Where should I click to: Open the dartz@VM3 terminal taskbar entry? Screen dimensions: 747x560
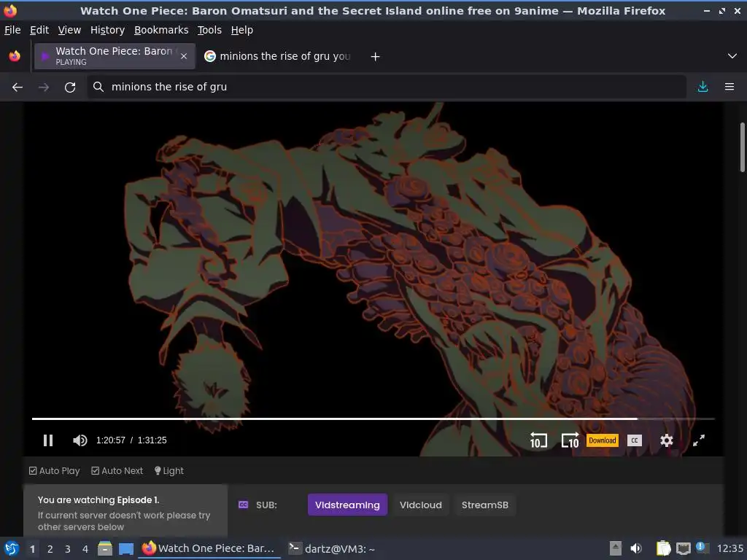(333, 548)
